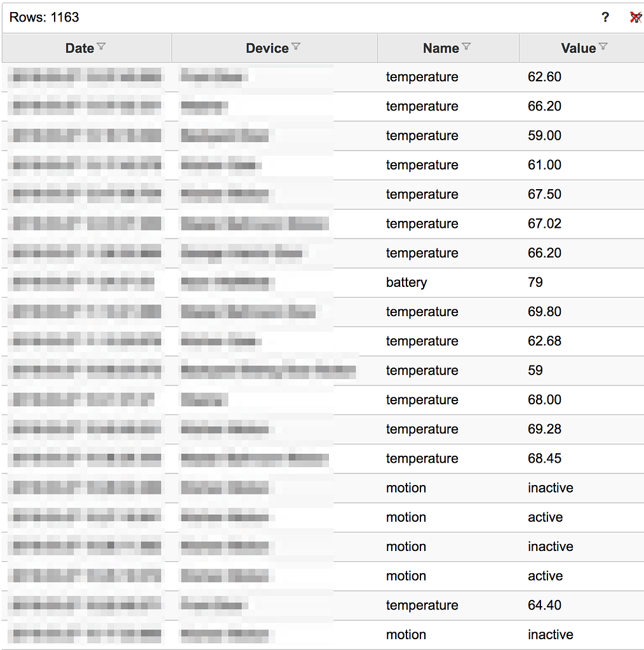
Task: Select the value cell showing 79
Action: [x=535, y=282]
